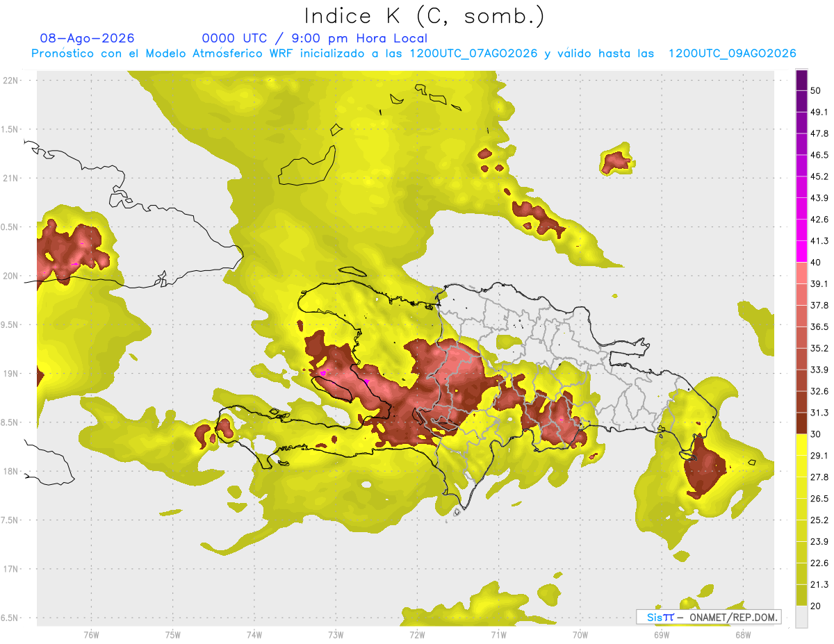Click the legend value "47.8"
Image resolution: width=834 pixels, height=644 pixels.
(x=819, y=133)
